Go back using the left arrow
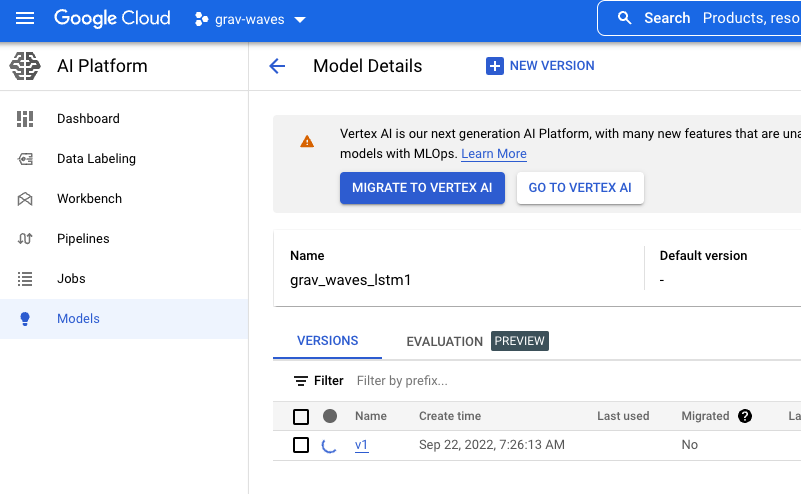 point(277,66)
